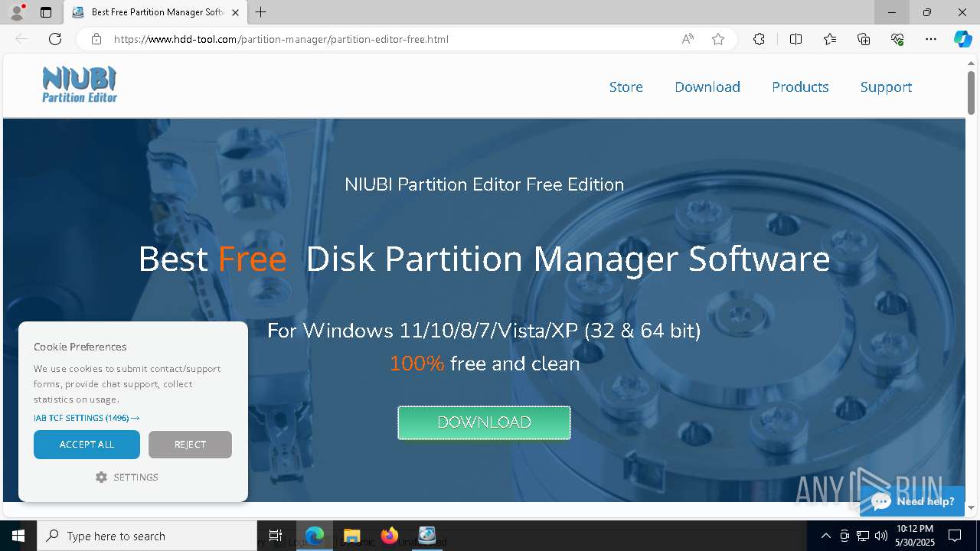Screen dimensions: 980x551
Task: Open the Windows Start menu
Action: click(x=18, y=536)
